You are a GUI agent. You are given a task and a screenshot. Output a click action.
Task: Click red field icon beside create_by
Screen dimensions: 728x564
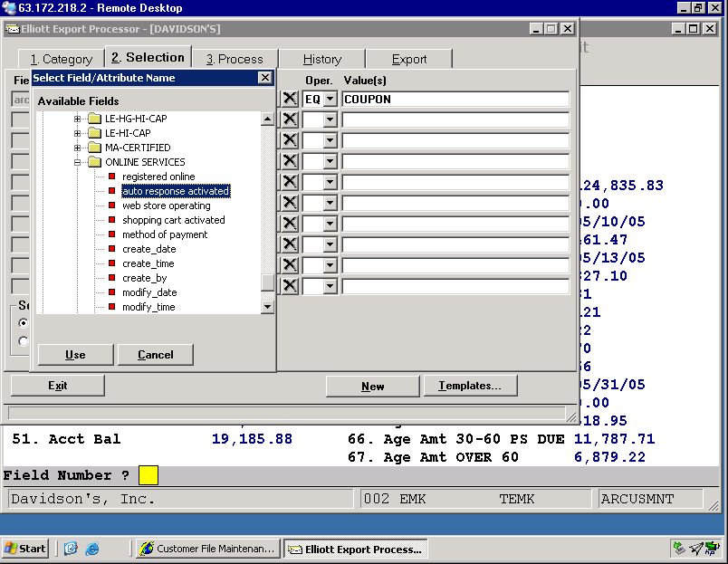[x=112, y=278]
